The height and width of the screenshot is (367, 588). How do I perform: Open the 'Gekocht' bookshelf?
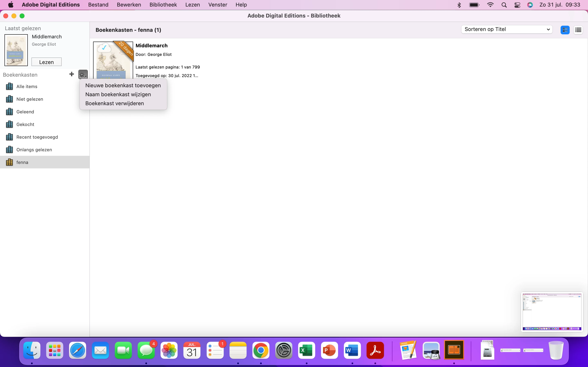pyautogui.click(x=25, y=125)
